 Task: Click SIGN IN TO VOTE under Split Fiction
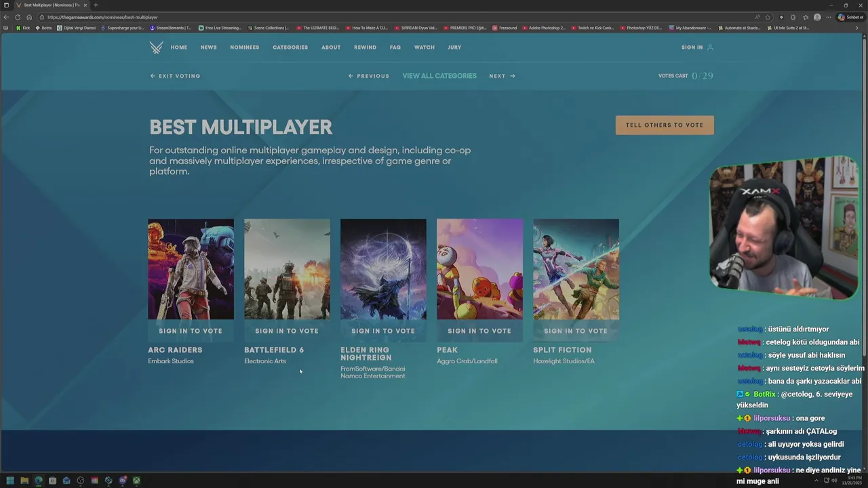tap(576, 331)
